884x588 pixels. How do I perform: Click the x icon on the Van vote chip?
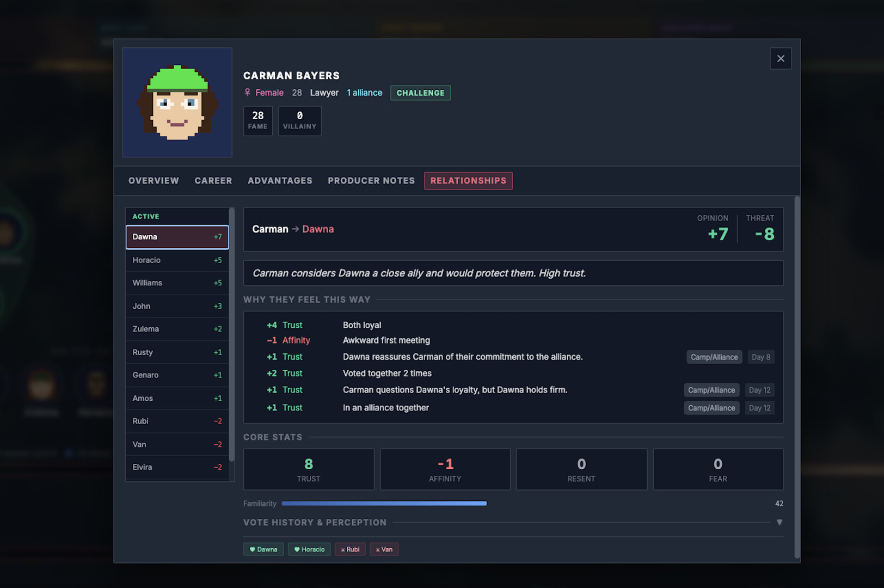378,549
